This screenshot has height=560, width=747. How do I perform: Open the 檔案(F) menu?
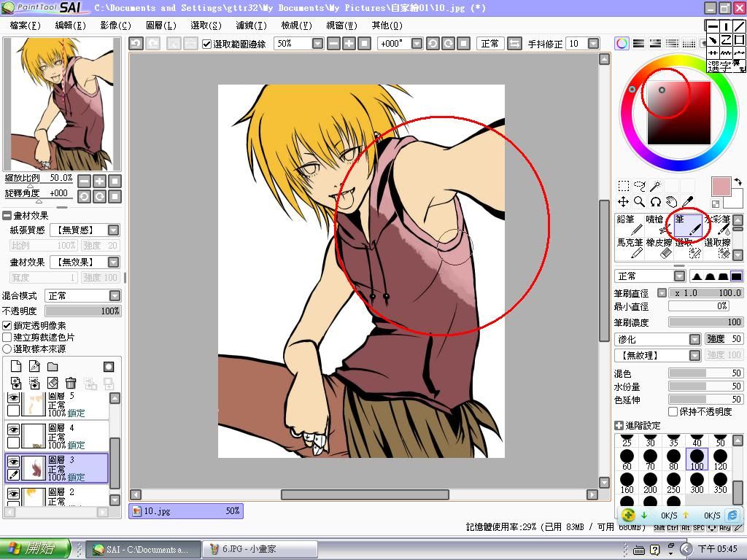(25, 26)
